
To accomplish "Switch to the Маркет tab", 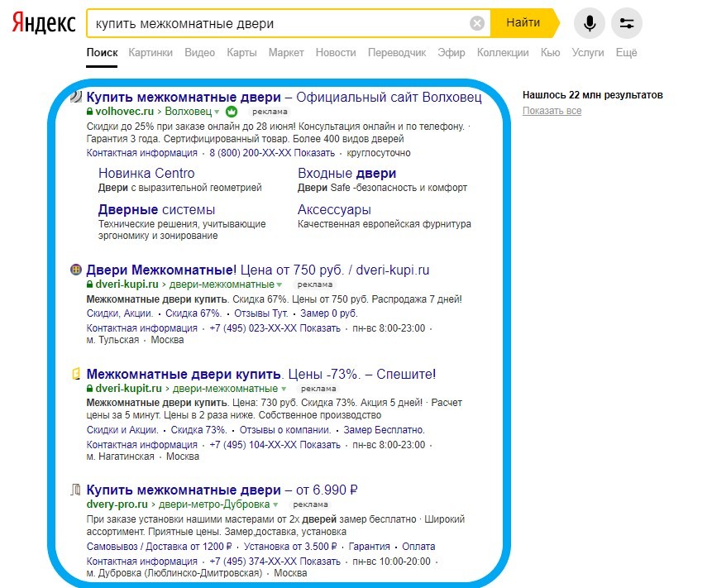I will pos(286,53).
